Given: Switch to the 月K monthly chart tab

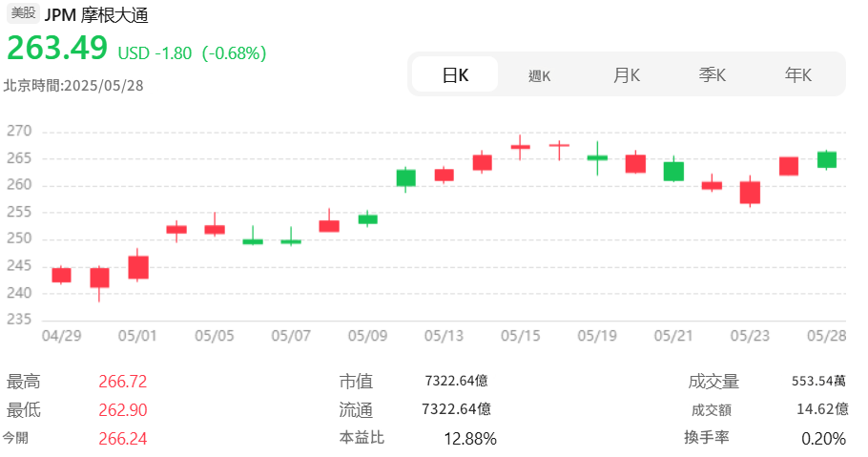Looking at the screenshot, I should (626, 74).
